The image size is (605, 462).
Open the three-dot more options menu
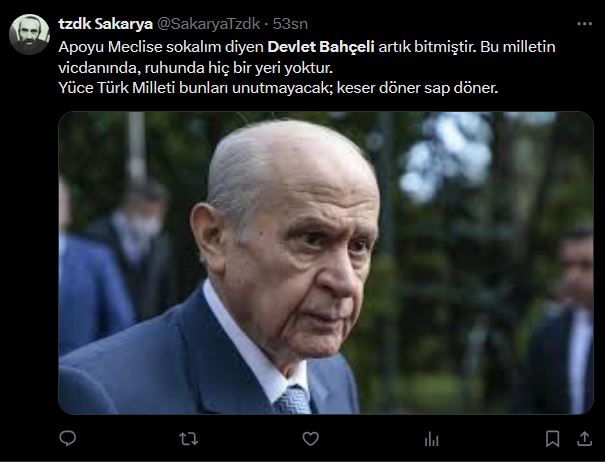(585, 24)
